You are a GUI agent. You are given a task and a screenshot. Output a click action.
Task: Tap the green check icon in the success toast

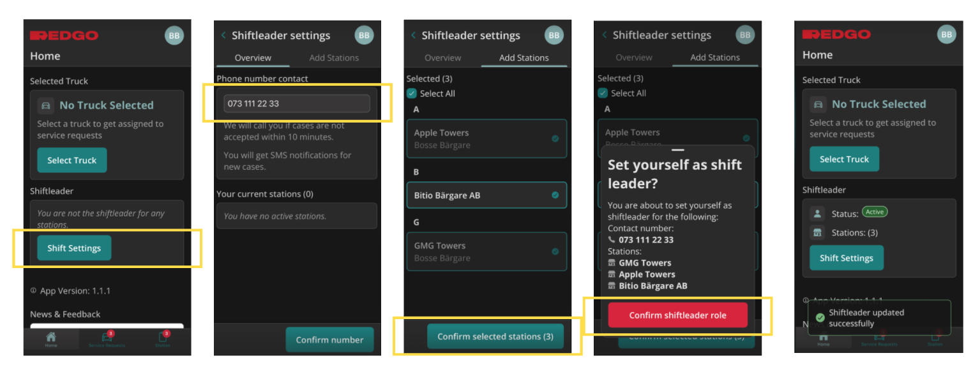pyautogui.click(x=820, y=318)
